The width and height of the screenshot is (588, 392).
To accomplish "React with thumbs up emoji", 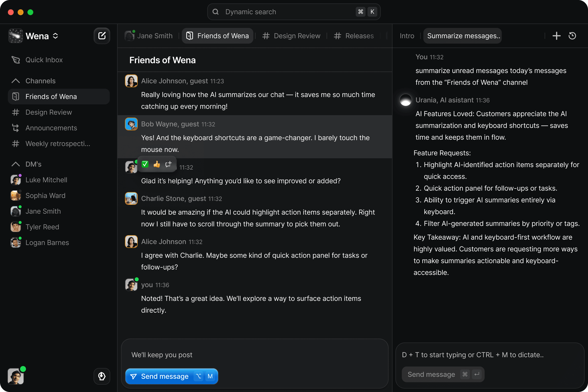I will click(157, 164).
